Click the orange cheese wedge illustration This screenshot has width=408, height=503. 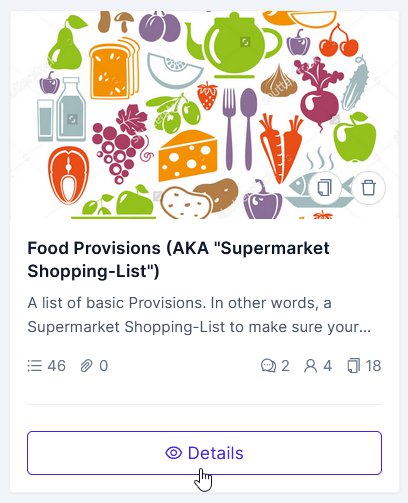click(188, 155)
